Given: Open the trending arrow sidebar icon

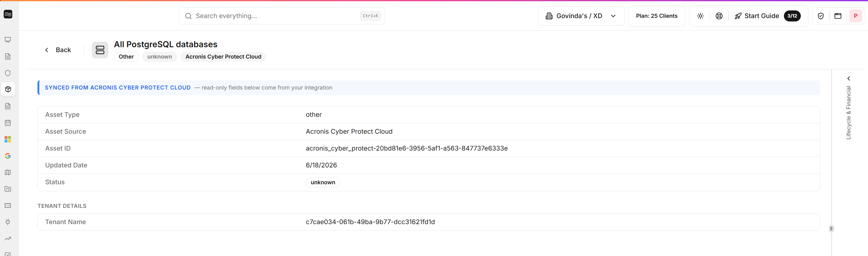Looking at the screenshot, I should coord(8,239).
